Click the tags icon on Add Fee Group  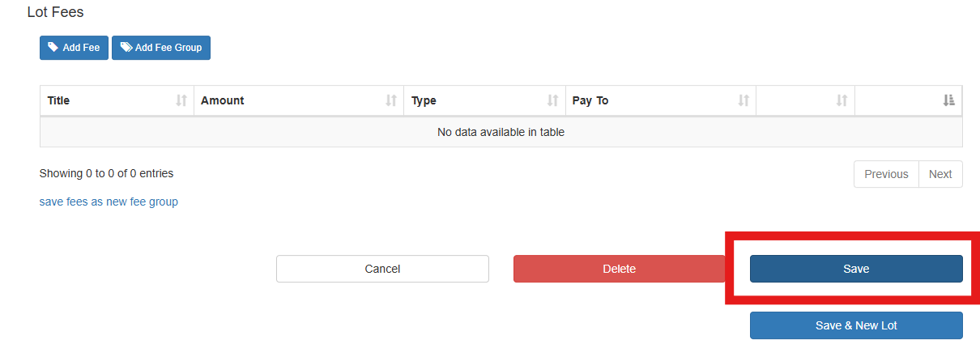pyautogui.click(x=126, y=48)
